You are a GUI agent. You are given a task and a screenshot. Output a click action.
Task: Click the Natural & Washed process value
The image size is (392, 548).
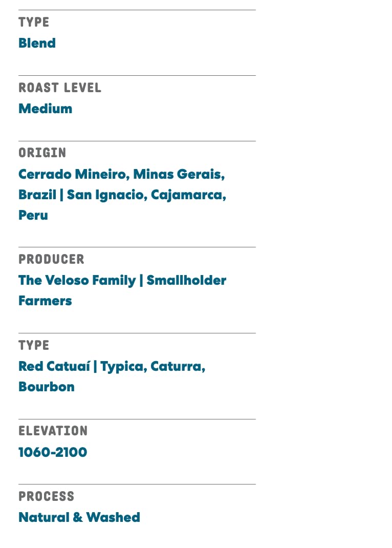pos(79,517)
